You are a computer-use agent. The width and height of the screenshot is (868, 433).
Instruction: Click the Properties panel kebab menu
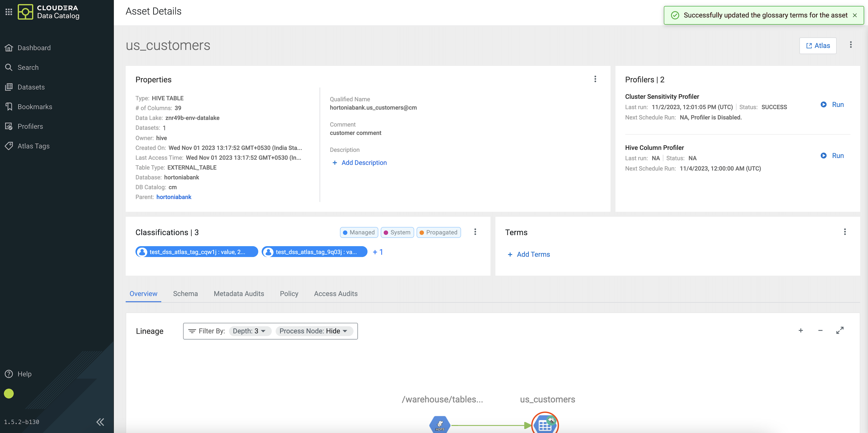(x=595, y=79)
